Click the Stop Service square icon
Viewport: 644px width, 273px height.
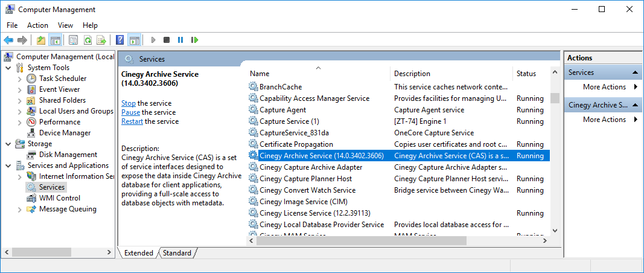coord(167,40)
